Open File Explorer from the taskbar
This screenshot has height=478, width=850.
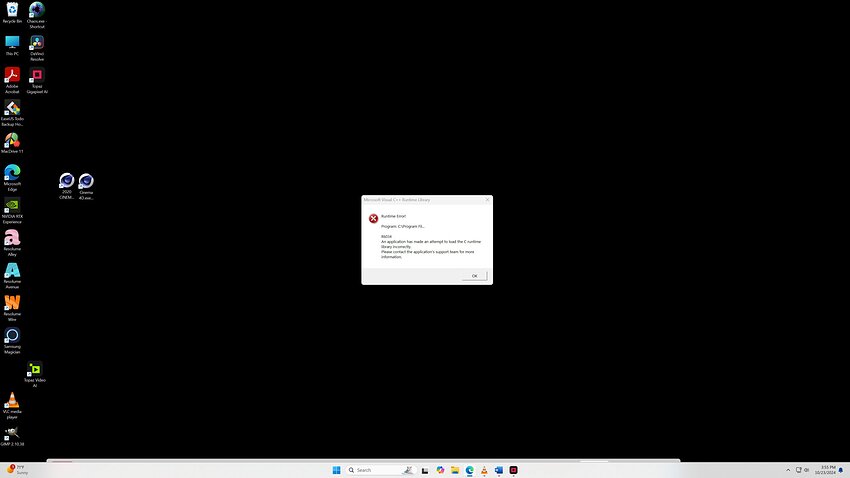coord(455,470)
